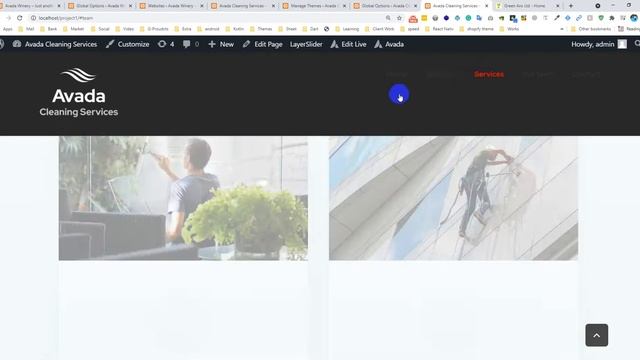The width and height of the screenshot is (640, 360).
Task: Click the browser profile avatar icon
Action: click(634, 18)
